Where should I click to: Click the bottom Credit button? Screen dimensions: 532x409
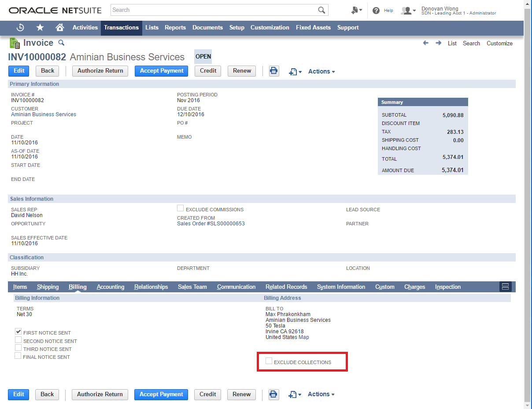point(207,394)
